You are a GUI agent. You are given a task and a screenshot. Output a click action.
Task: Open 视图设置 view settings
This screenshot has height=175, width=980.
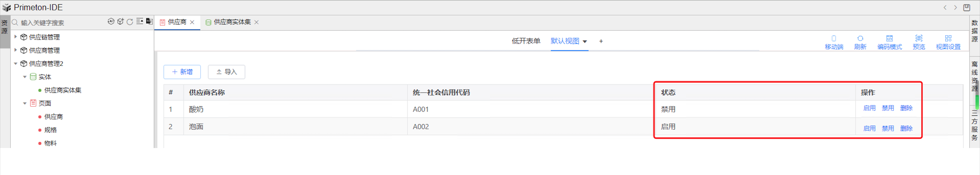(948, 42)
